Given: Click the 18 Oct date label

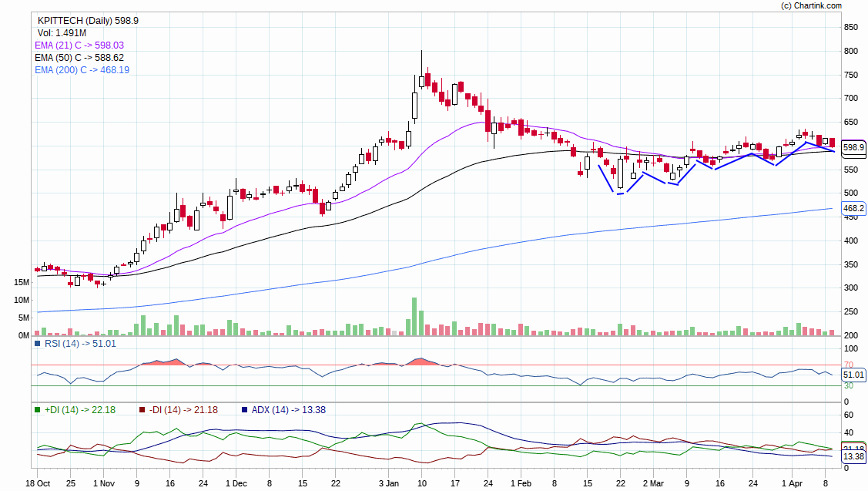Looking at the screenshot, I should [x=38, y=483].
